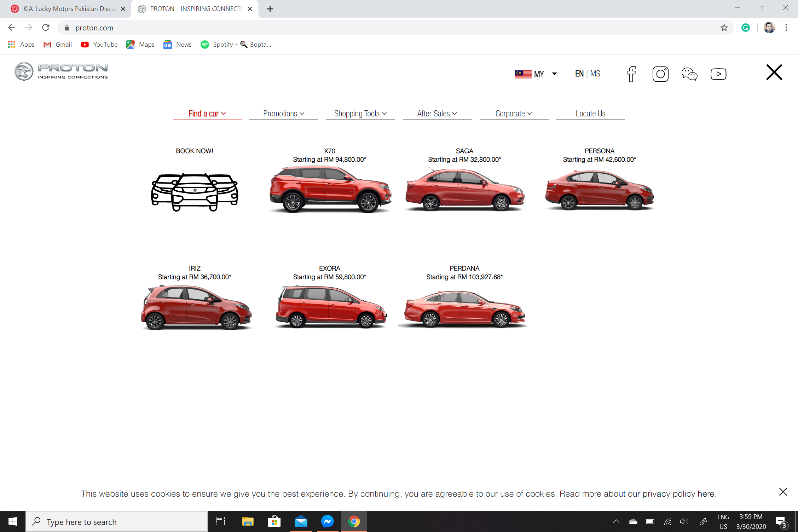798x532 pixels.
Task: Open Task View from the taskbar
Action: pos(221,521)
